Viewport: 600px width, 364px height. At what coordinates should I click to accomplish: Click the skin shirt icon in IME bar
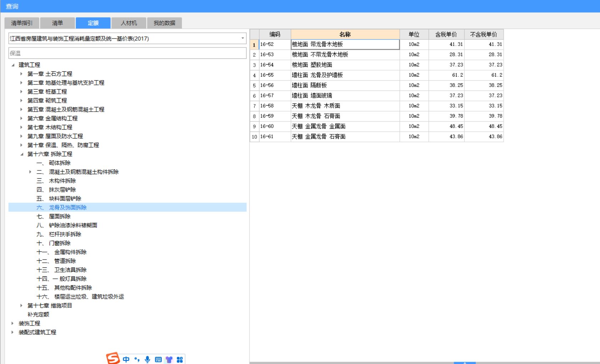[169, 359]
